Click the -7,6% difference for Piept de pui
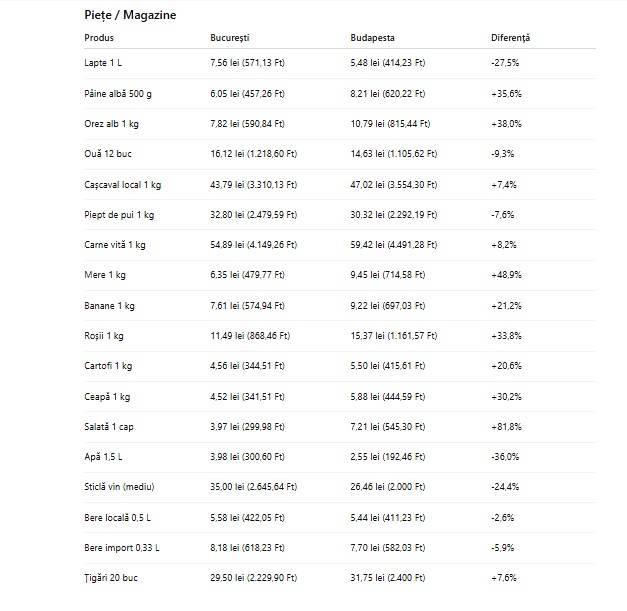This screenshot has width=627, height=611. (503, 215)
